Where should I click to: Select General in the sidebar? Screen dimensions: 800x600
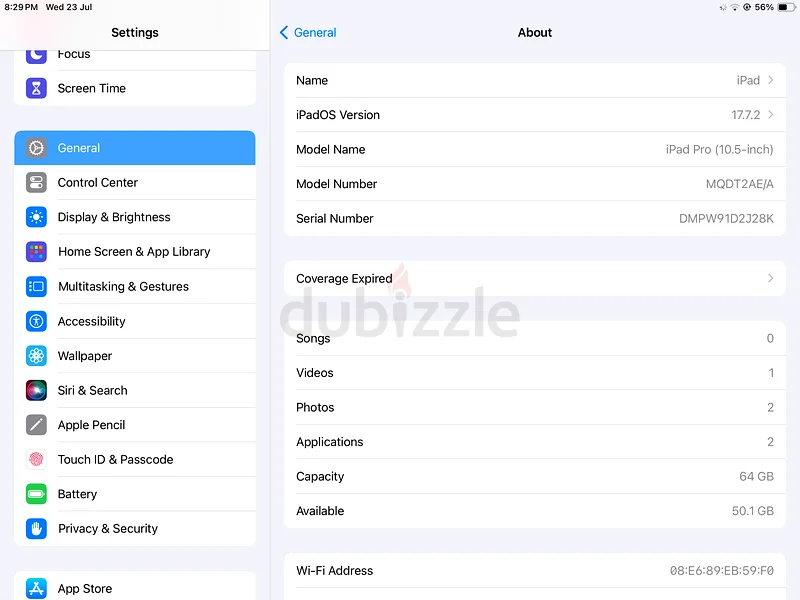[135, 148]
